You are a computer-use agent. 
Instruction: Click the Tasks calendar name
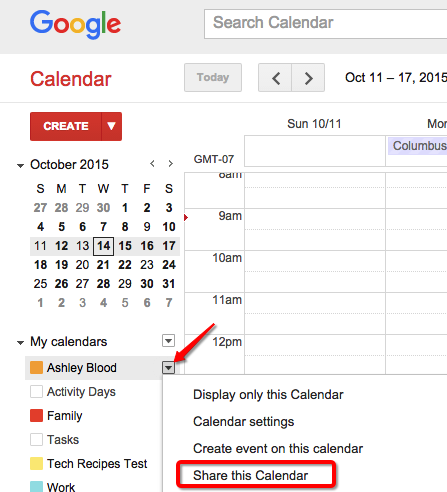[x=63, y=440]
